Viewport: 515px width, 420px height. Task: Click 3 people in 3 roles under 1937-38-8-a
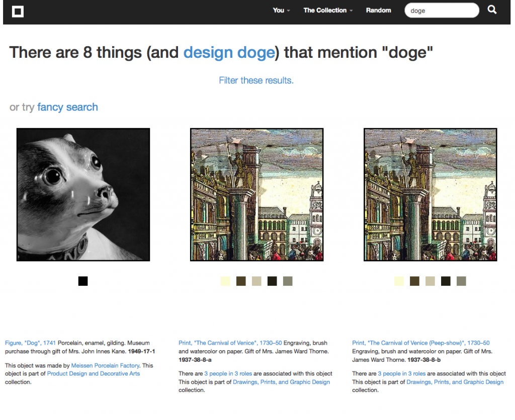click(228, 374)
